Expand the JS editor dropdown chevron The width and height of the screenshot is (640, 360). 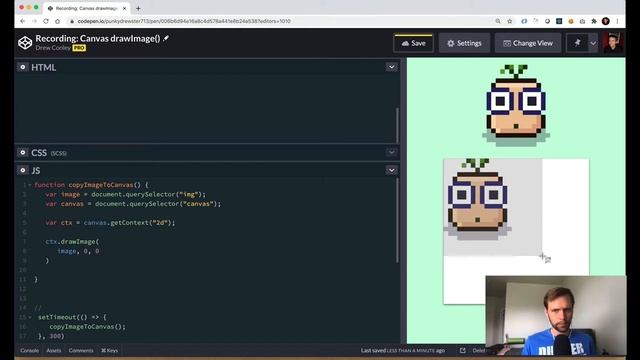tap(391, 170)
